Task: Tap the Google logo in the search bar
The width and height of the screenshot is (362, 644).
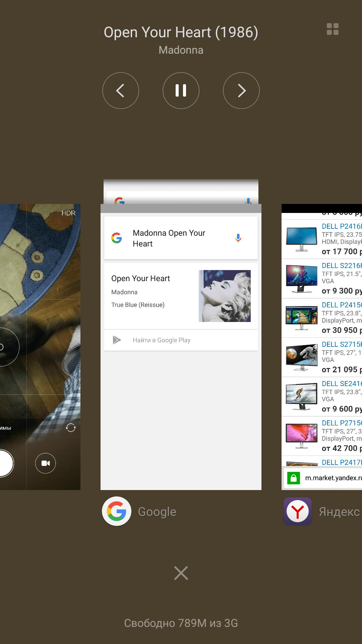Action: click(x=117, y=238)
